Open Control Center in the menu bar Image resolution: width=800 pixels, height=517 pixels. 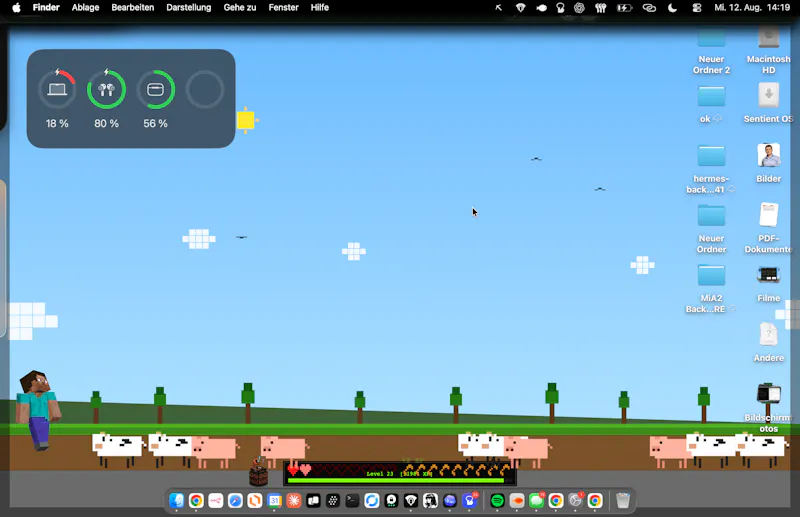coord(697,8)
